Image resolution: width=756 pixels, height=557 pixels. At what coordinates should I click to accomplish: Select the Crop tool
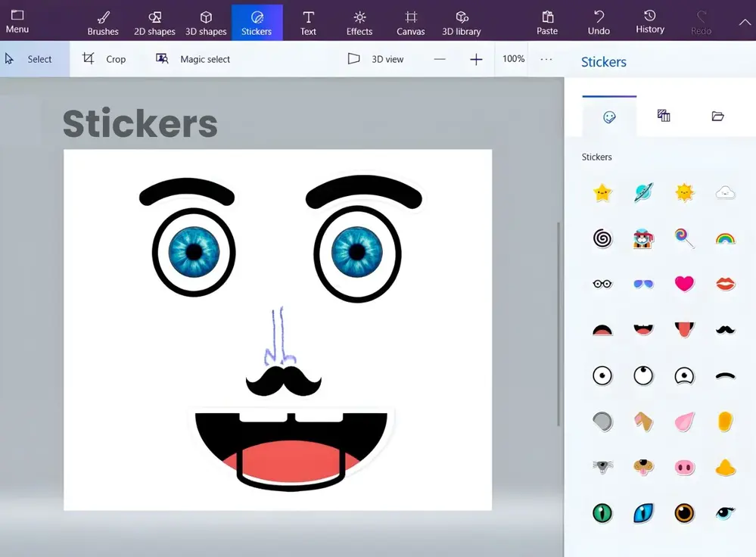tap(106, 58)
